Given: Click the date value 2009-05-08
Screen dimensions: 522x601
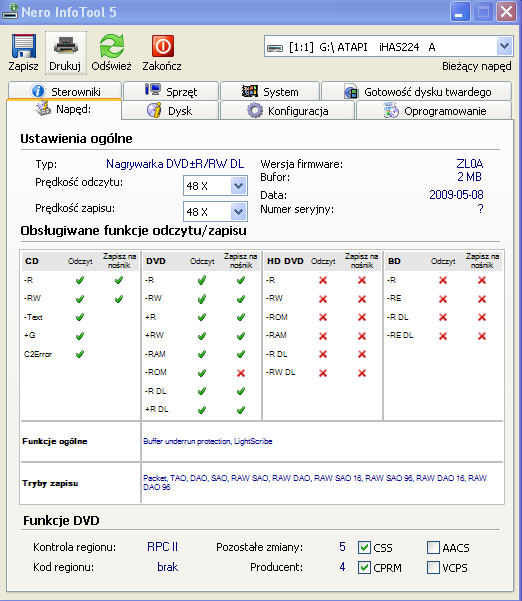Looking at the screenshot, I should pos(456,195).
